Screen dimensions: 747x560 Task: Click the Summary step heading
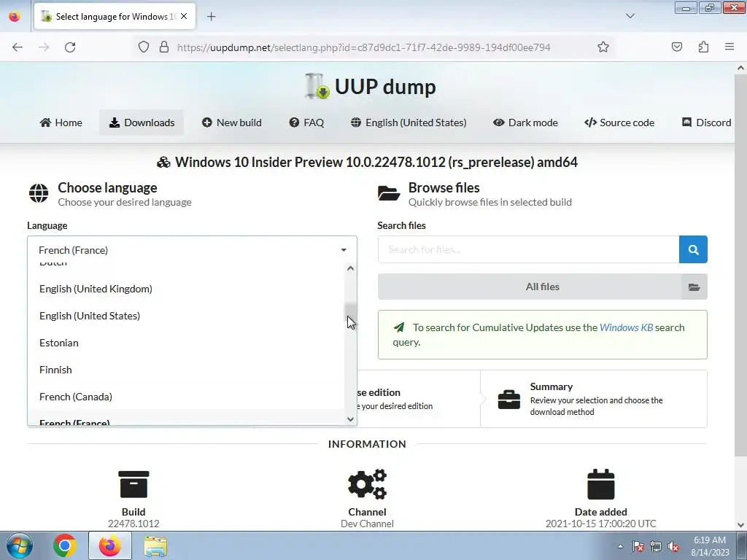551,386
